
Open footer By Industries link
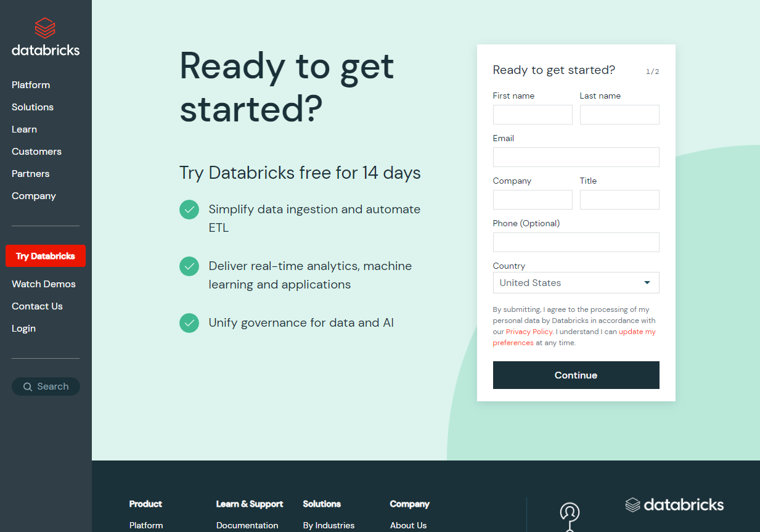coord(329,526)
